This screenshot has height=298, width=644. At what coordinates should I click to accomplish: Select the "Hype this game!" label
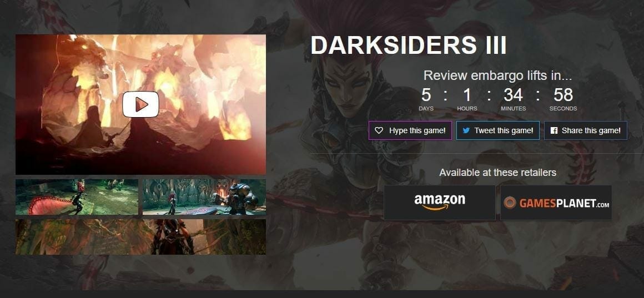(x=417, y=130)
